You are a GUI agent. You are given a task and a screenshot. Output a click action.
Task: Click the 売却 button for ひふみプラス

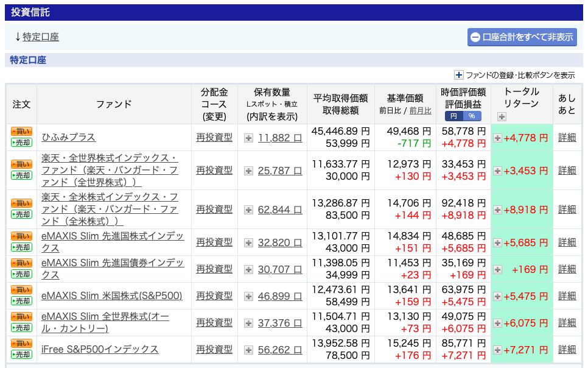21,143
